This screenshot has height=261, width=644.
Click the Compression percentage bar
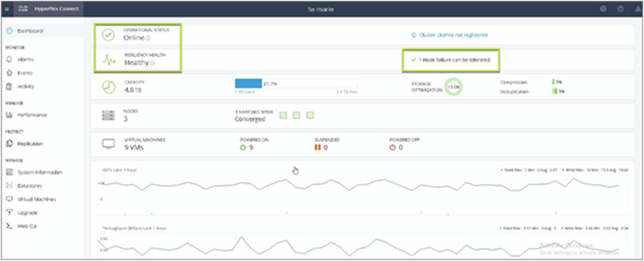click(x=553, y=82)
